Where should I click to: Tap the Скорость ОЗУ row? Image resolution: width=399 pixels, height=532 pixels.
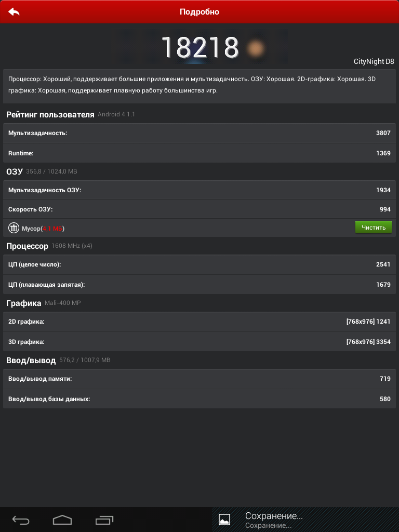[x=199, y=209]
